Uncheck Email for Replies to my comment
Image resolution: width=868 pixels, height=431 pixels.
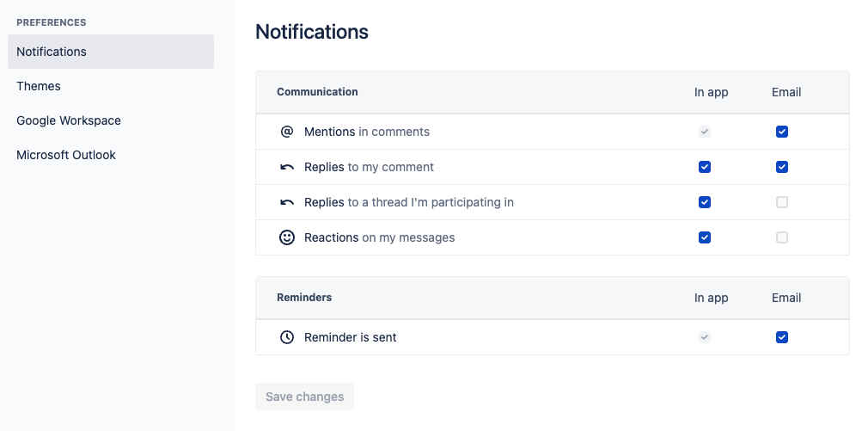click(x=782, y=167)
